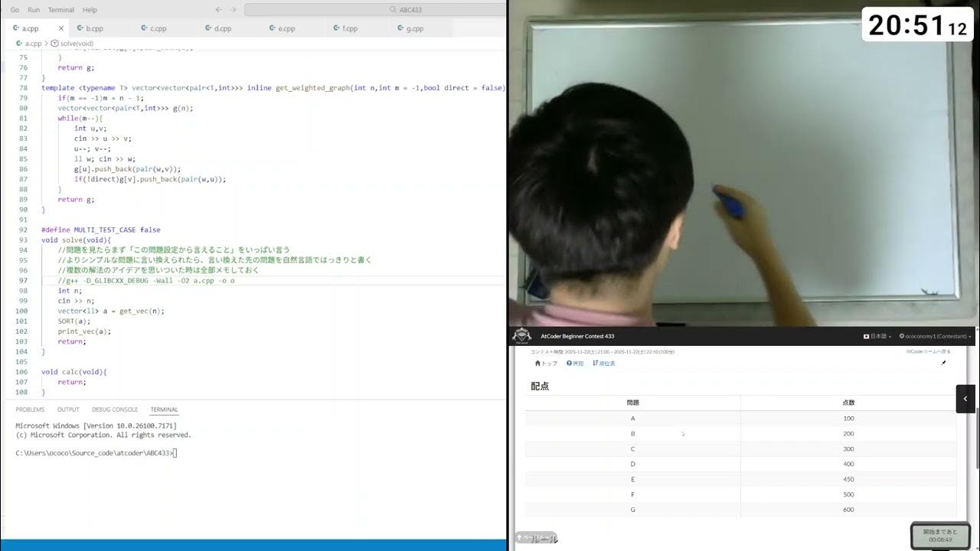Click the AtCoder logo in the contest header
Screen dimensions: 980x551
[x=521, y=334]
